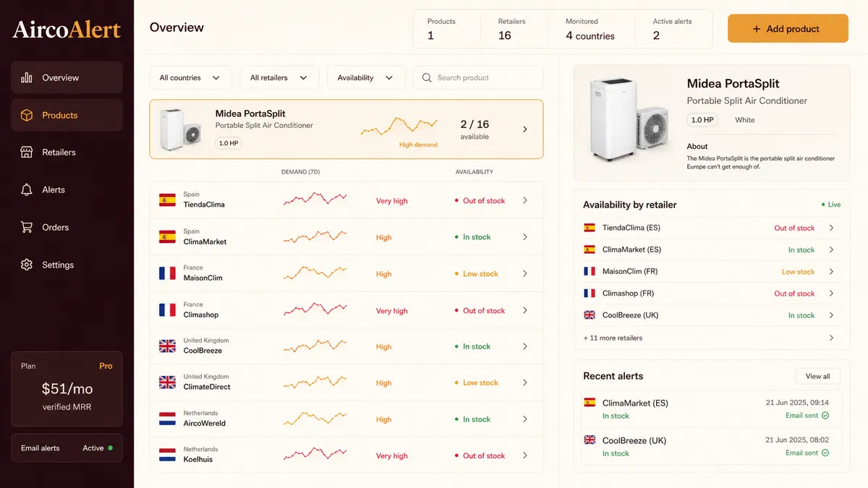This screenshot has height=488, width=868.
Task: Click the Monitored 4 countries stat
Action: pos(590,29)
